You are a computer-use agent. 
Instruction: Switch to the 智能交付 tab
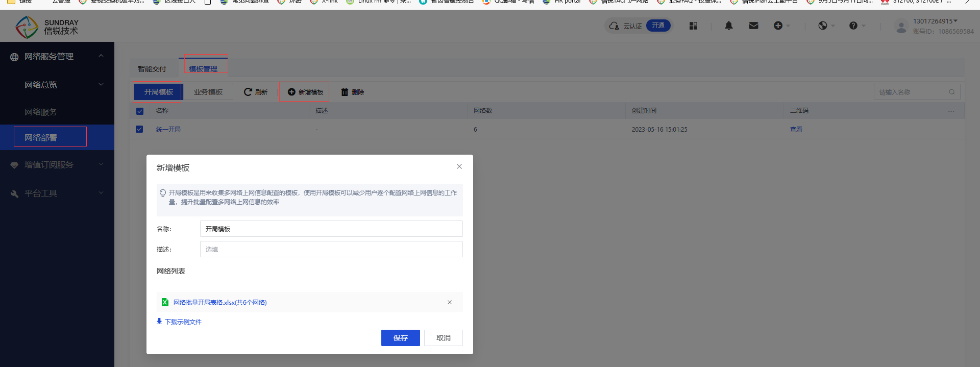click(x=152, y=69)
